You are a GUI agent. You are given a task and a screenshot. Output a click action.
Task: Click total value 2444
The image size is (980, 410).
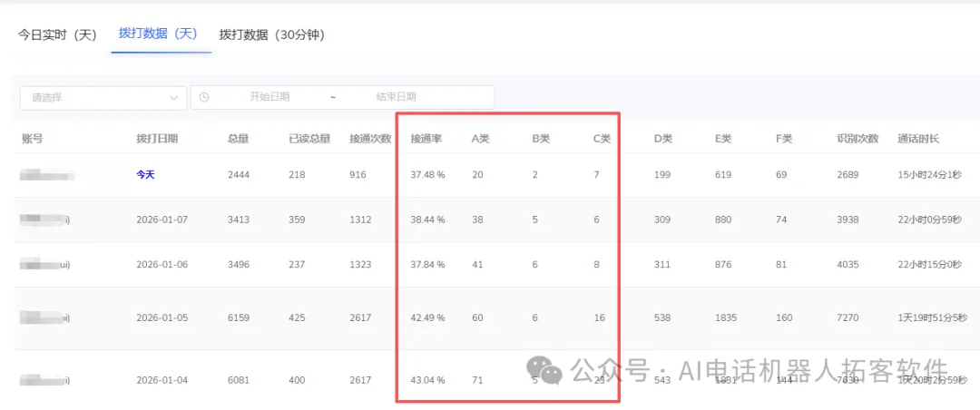[239, 175]
